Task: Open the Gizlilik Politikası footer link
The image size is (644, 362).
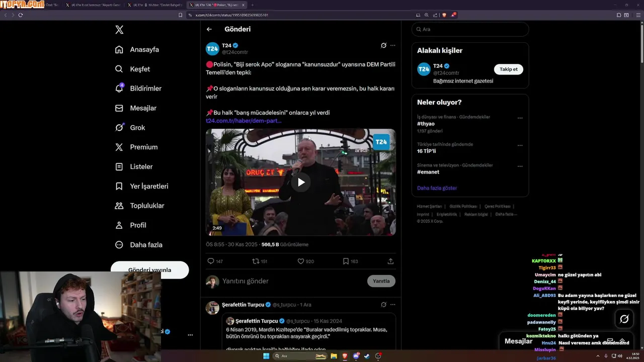Action: click(x=463, y=207)
